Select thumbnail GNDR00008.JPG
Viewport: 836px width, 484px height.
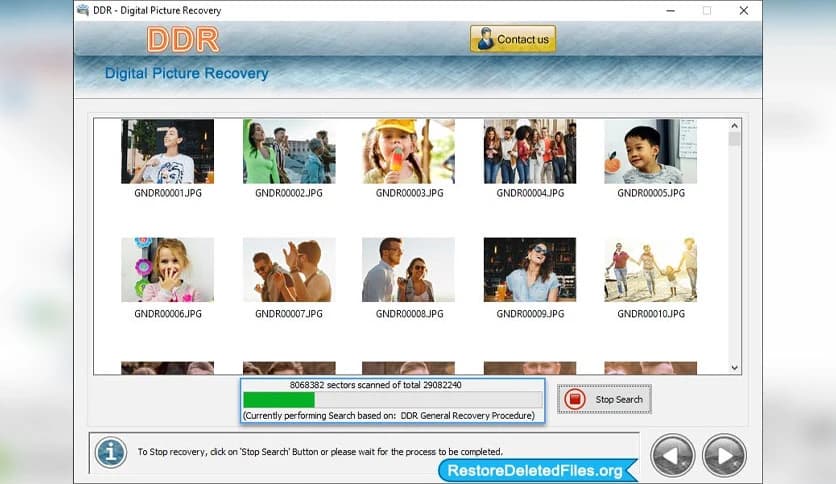pyautogui.click(x=408, y=270)
